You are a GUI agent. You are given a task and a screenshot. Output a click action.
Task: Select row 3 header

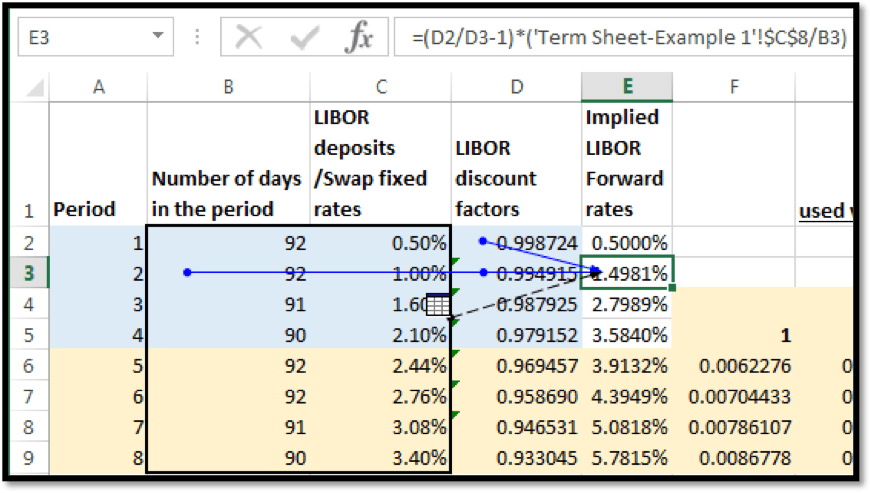[x=30, y=273]
